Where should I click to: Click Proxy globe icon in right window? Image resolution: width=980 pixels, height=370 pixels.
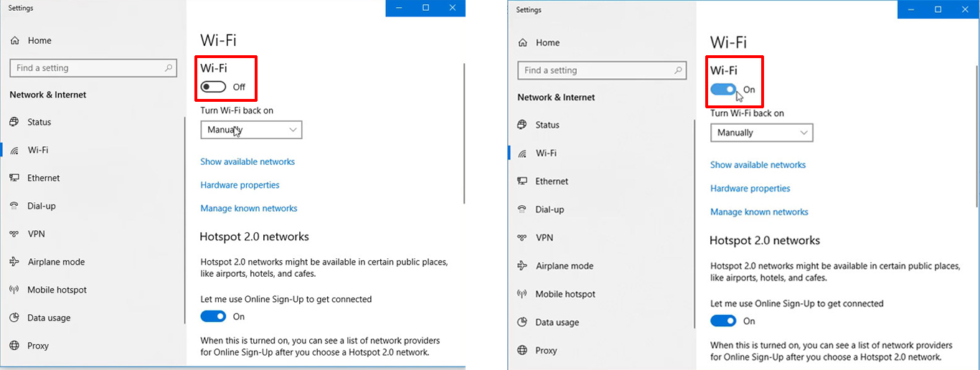tap(522, 351)
